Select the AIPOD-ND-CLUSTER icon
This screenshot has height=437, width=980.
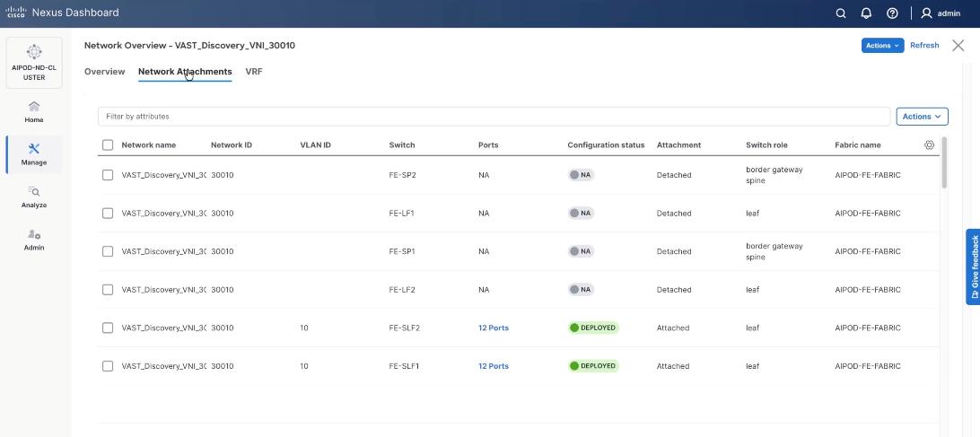34,63
